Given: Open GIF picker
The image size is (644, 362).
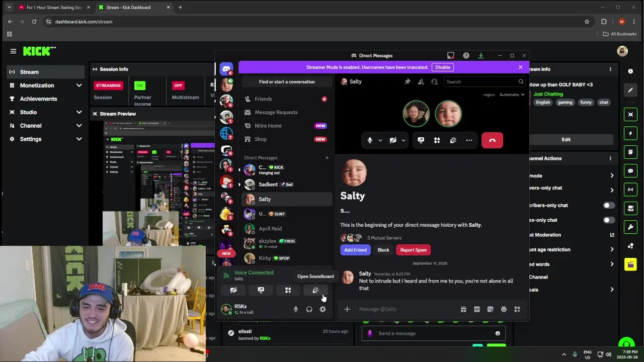Looking at the screenshot, I should pos(477,309).
